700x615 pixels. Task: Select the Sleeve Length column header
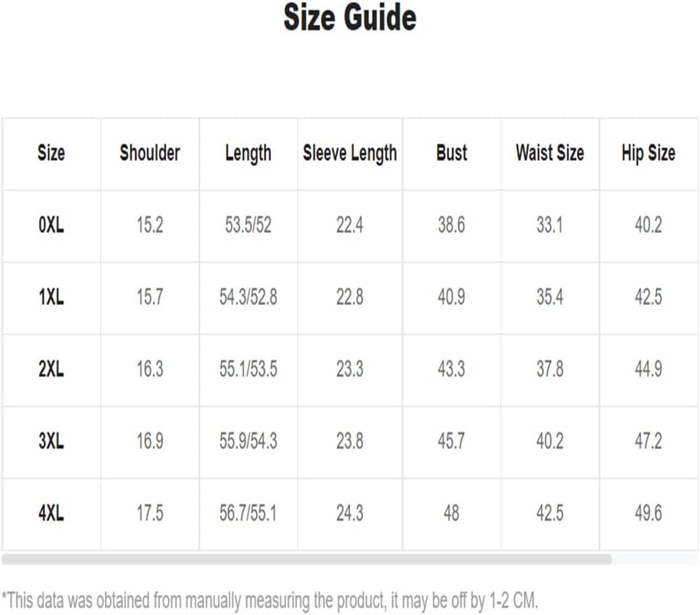[350, 153]
